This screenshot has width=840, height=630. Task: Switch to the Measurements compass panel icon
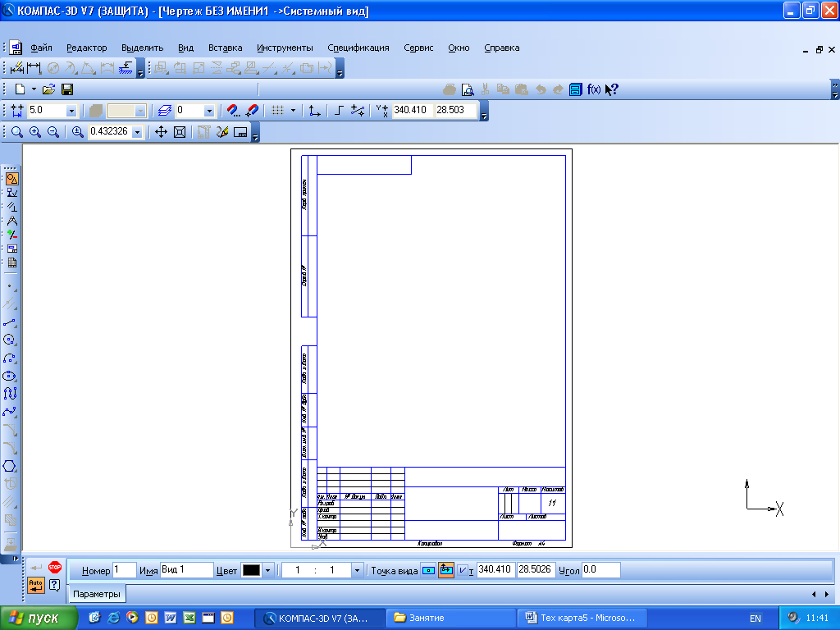(11, 220)
